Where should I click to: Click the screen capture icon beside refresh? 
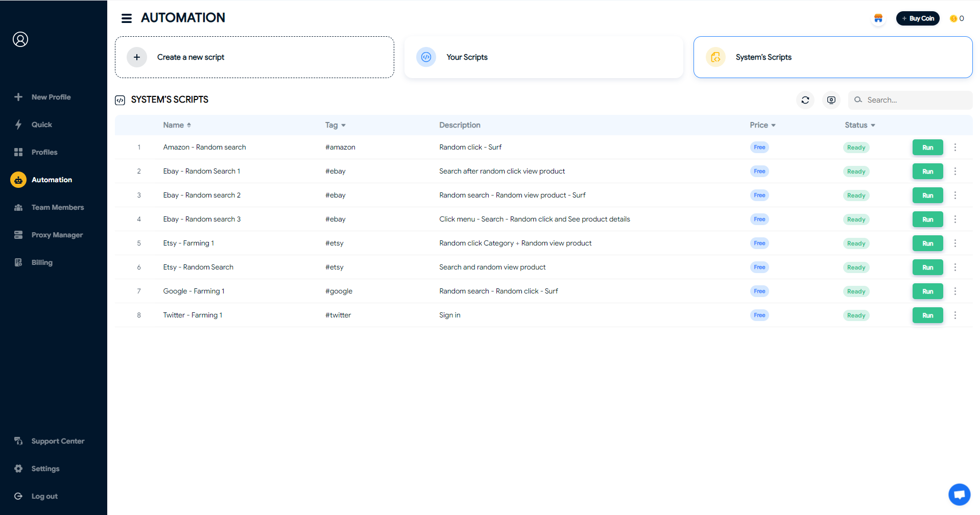point(831,100)
